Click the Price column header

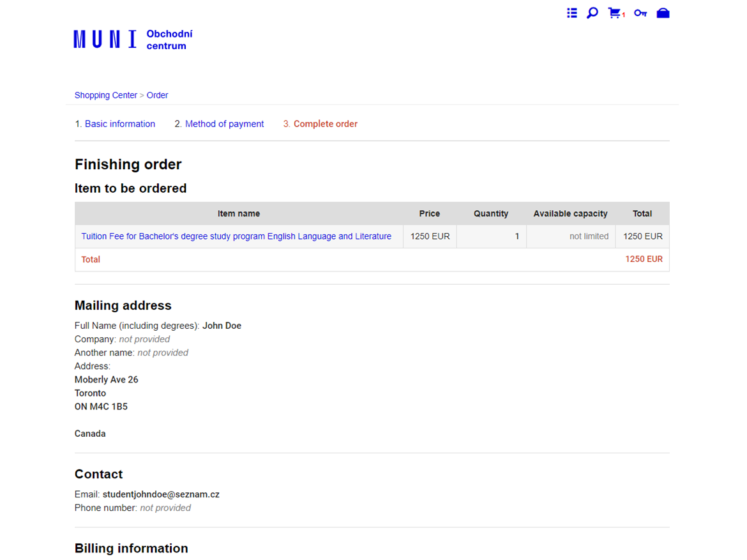point(429,214)
